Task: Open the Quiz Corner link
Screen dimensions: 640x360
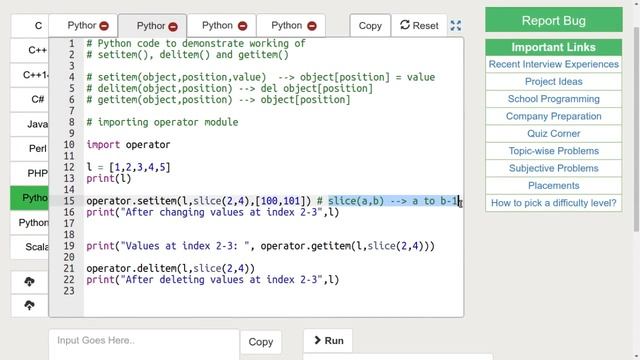Action: [x=553, y=133]
